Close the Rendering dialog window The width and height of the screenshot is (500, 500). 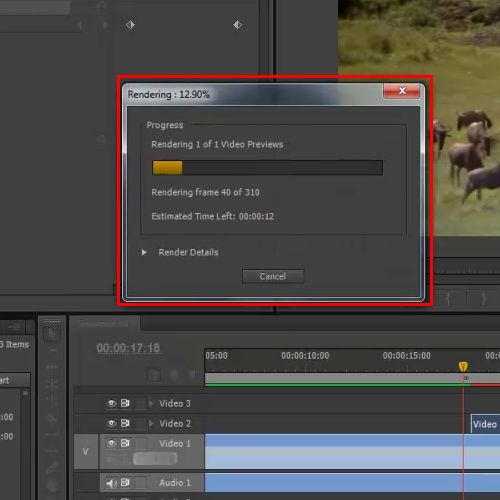coord(401,91)
